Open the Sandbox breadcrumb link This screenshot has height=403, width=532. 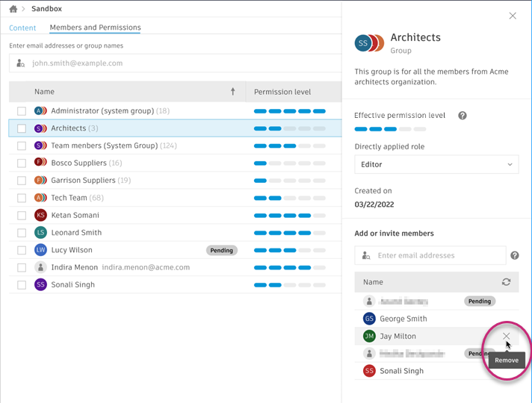click(x=46, y=9)
